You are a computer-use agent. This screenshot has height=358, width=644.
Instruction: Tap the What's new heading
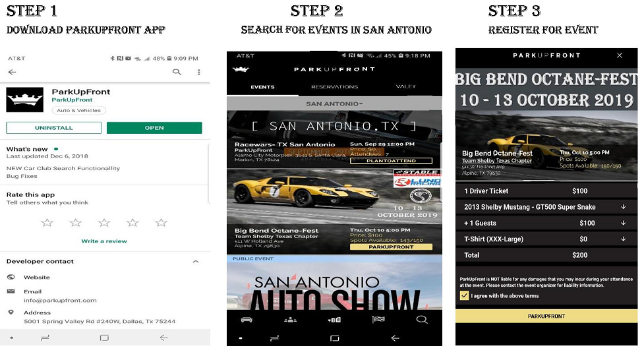click(27, 149)
